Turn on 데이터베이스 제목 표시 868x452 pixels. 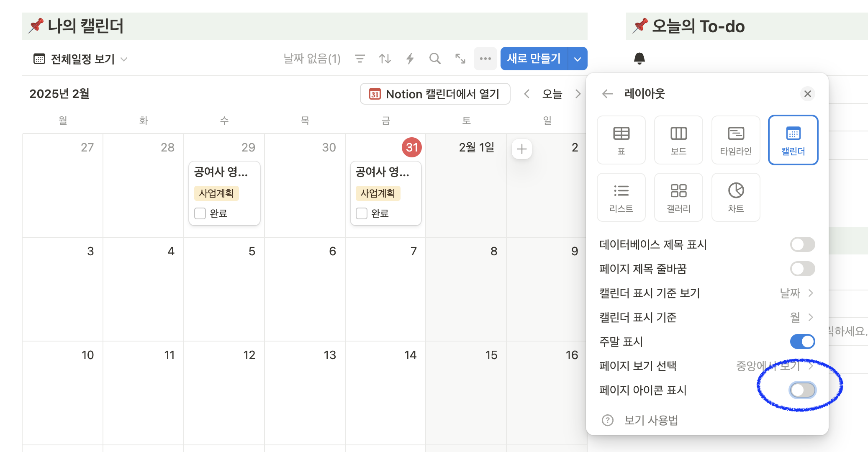[802, 244]
